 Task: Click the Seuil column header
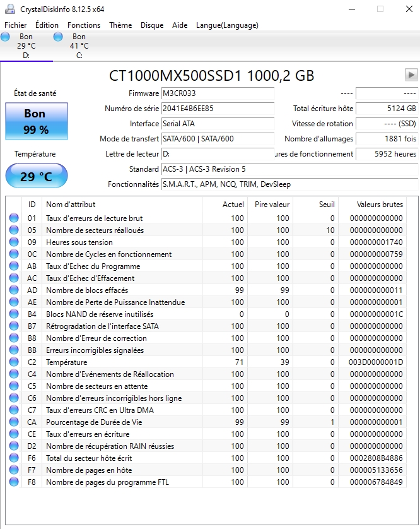pyautogui.click(x=315, y=205)
